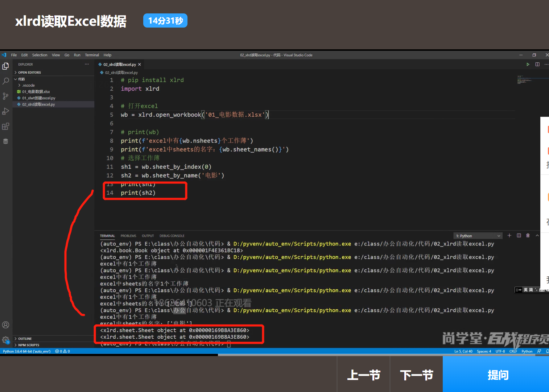Open the Run and Debug view
The height and width of the screenshot is (392, 549).
coord(5,111)
